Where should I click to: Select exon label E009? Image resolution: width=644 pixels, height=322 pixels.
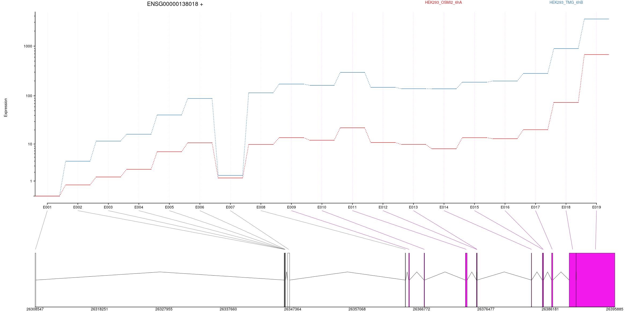point(291,207)
